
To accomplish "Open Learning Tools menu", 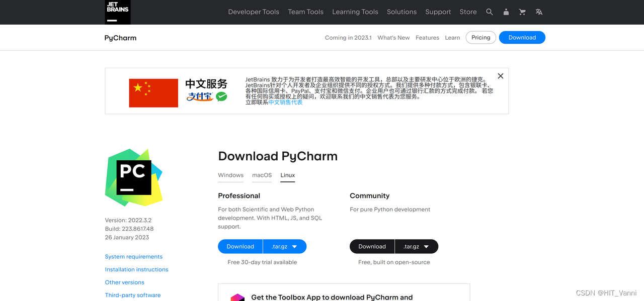I will click(x=355, y=12).
